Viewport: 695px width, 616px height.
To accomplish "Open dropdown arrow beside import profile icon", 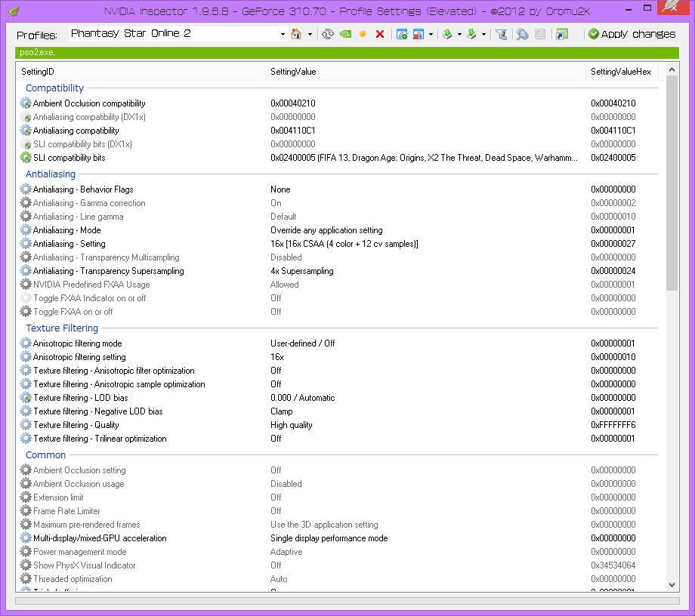I will (x=483, y=34).
